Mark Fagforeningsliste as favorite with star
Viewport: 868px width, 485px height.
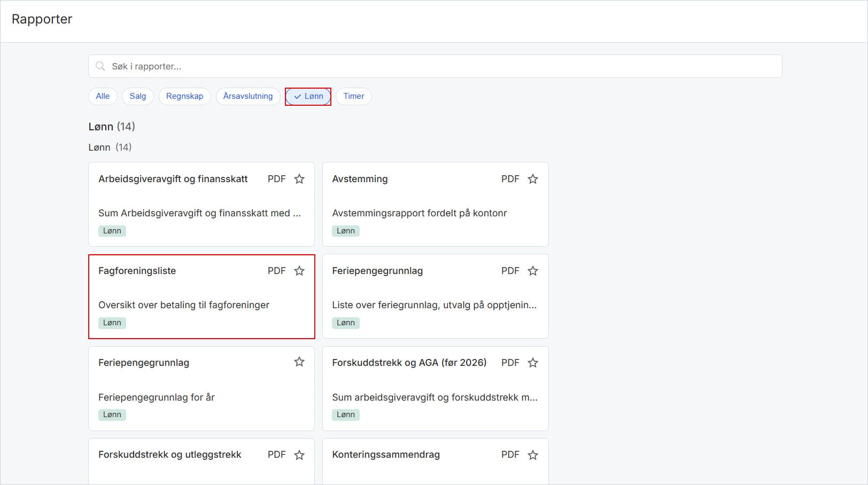299,271
